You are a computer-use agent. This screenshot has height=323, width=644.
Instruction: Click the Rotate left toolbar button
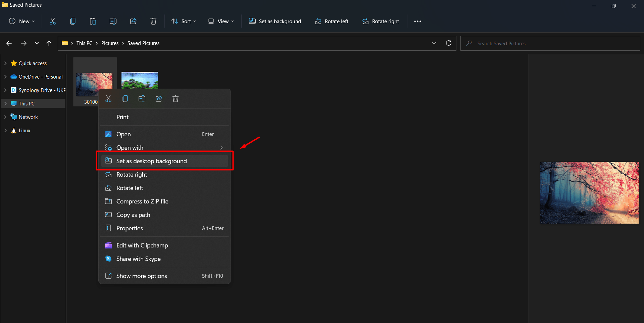click(x=332, y=21)
